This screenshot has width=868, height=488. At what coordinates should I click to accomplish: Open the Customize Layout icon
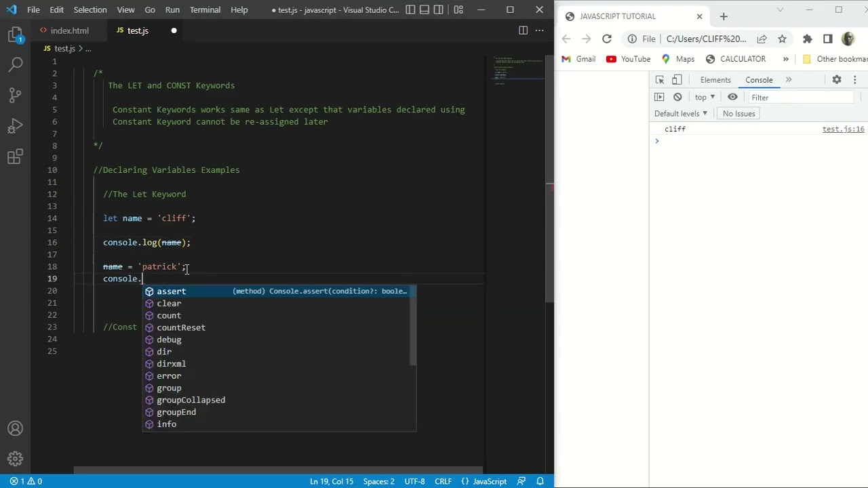458,10
